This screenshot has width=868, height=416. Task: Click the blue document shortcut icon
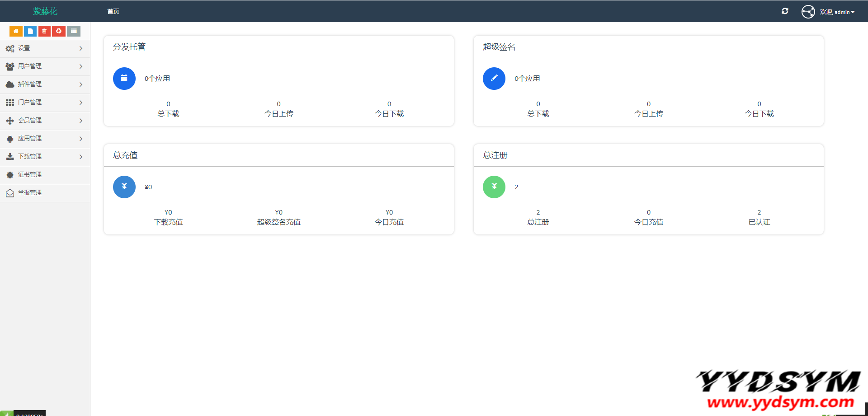click(x=30, y=31)
